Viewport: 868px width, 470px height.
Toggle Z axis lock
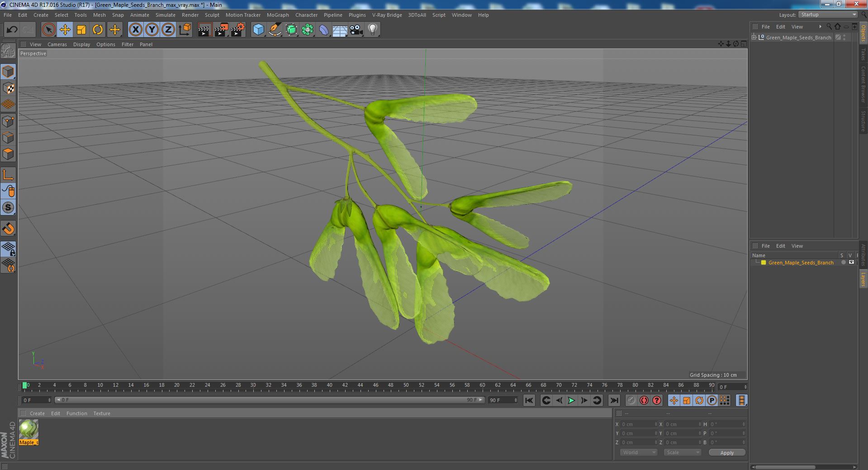click(168, 30)
